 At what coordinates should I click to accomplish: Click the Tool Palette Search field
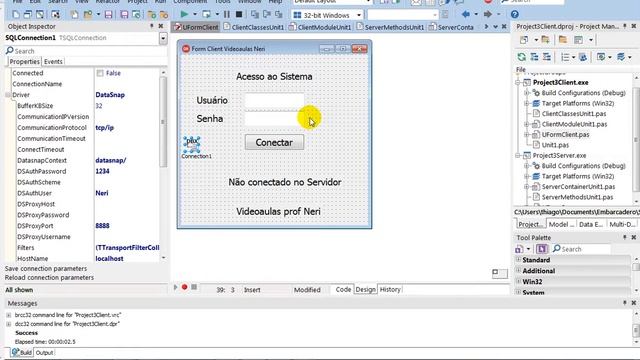coord(582,249)
